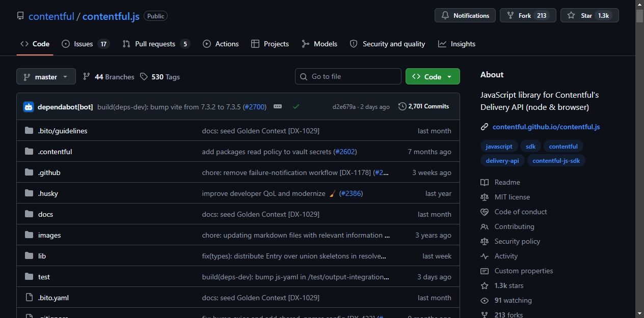The height and width of the screenshot is (318, 644).
Task: Open pull request #2700 link
Action: [255, 107]
